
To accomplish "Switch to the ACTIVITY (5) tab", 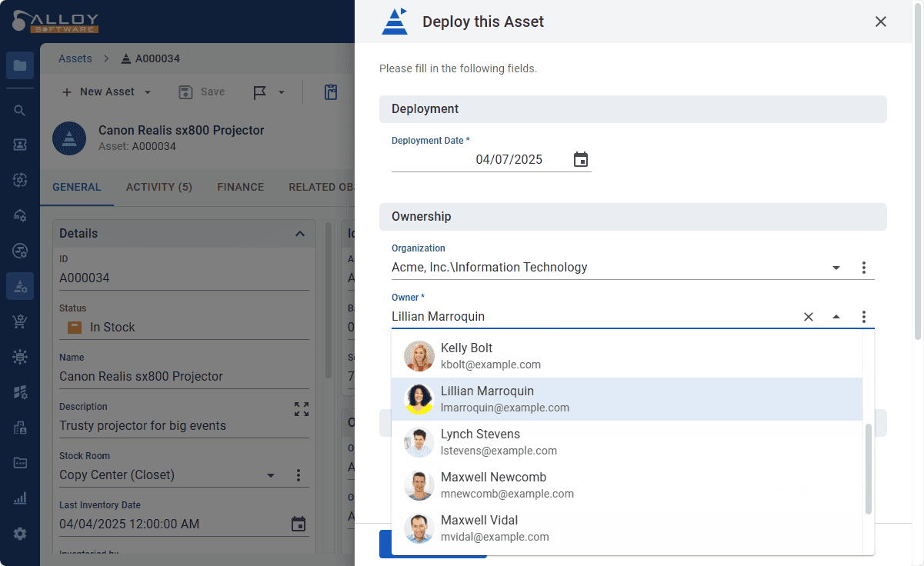I will [159, 187].
